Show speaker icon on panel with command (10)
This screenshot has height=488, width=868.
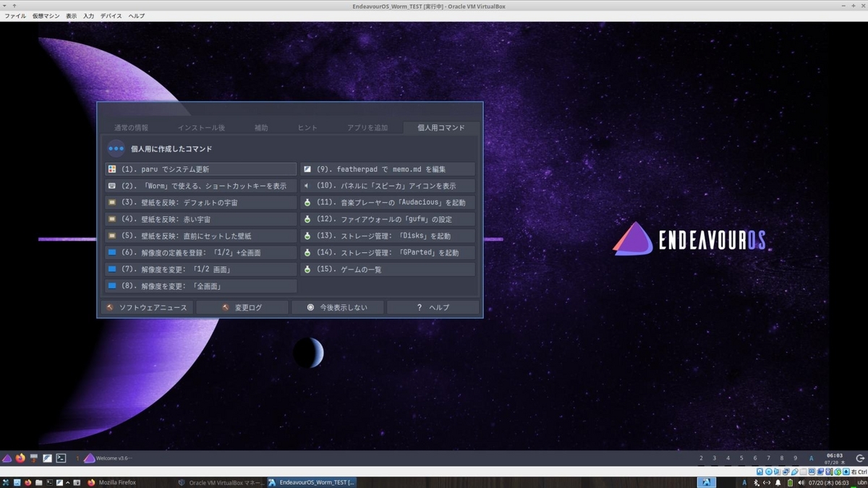coord(388,186)
